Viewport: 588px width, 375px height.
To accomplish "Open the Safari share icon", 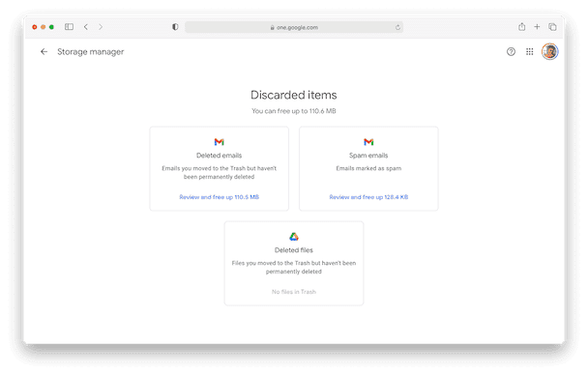I will click(521, 27).
